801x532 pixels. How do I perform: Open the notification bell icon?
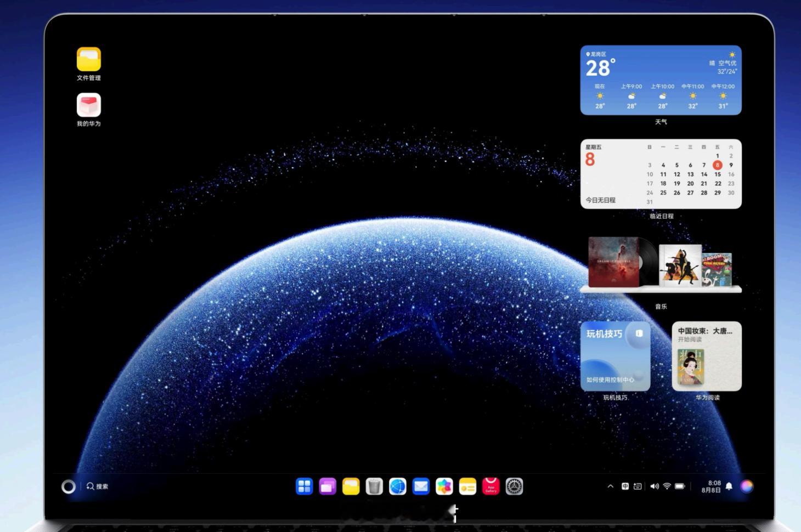click(x=729, y=486)
